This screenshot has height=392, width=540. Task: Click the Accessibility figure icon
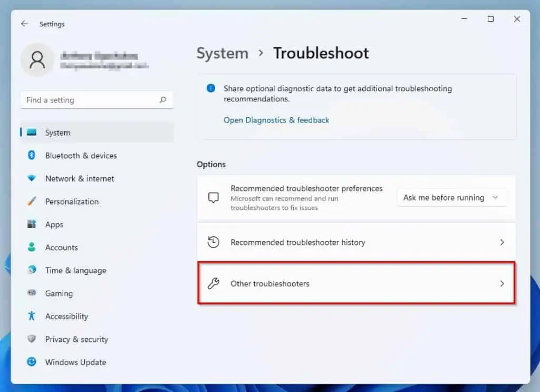pos(31,315)
